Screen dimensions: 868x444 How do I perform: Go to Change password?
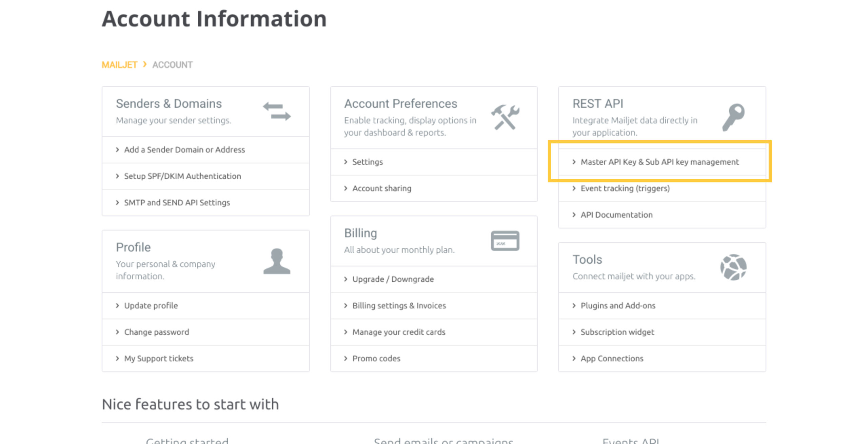click(156, 332)
